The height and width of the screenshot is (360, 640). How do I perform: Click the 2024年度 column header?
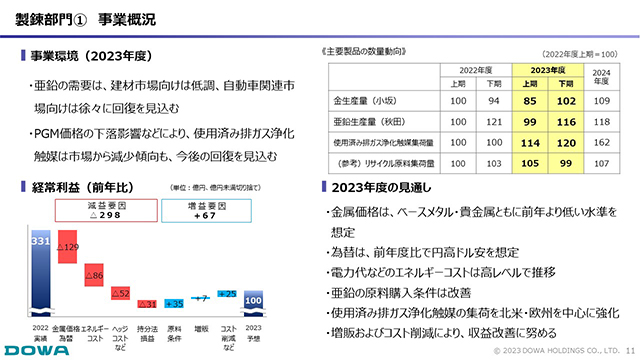pos(602,77)
